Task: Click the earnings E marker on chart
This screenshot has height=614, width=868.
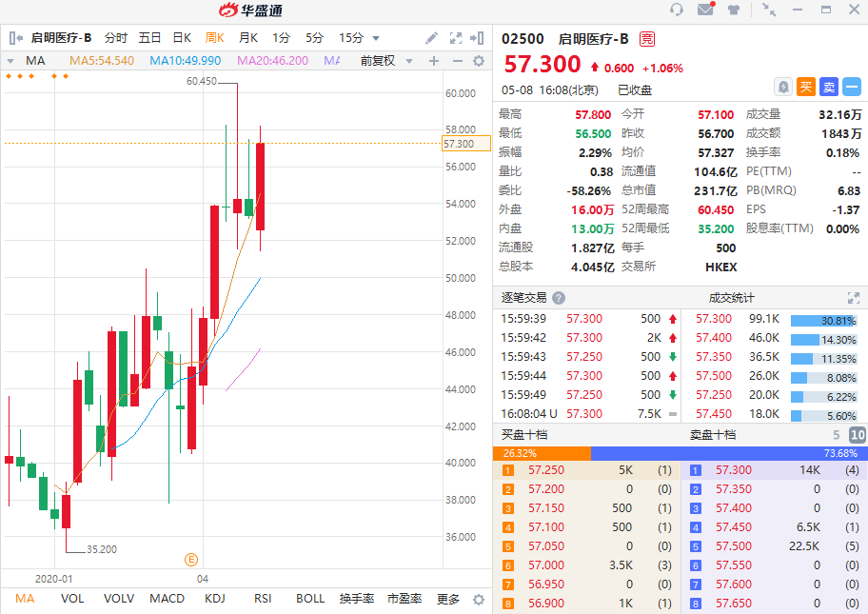Action: pyautogui.click(x=191, y=559)
